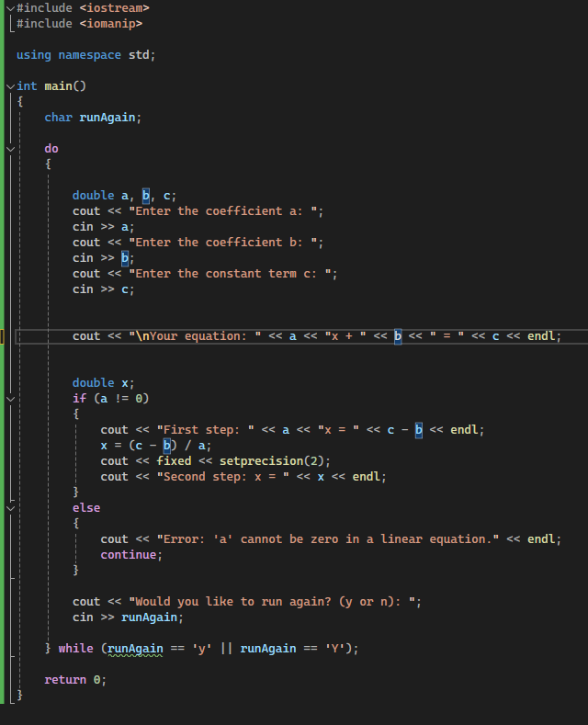588x725 pixels.
Task: Collapse the if (a != 0) block chevron
Action: click(x=11, y=399)
